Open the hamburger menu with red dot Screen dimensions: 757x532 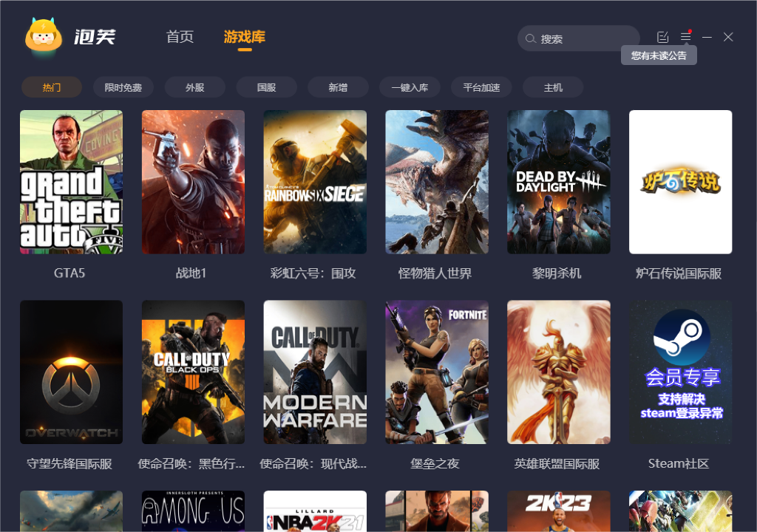click(685, 37)
